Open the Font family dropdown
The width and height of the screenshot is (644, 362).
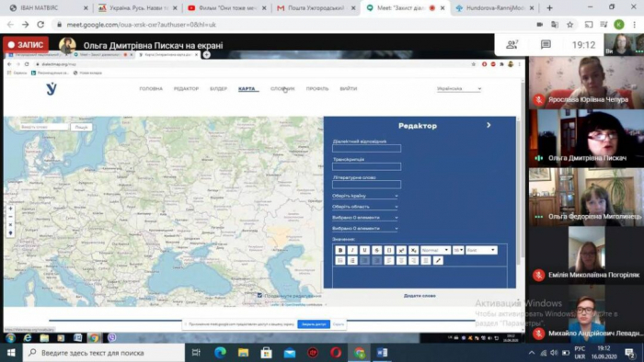click(481, 250)
